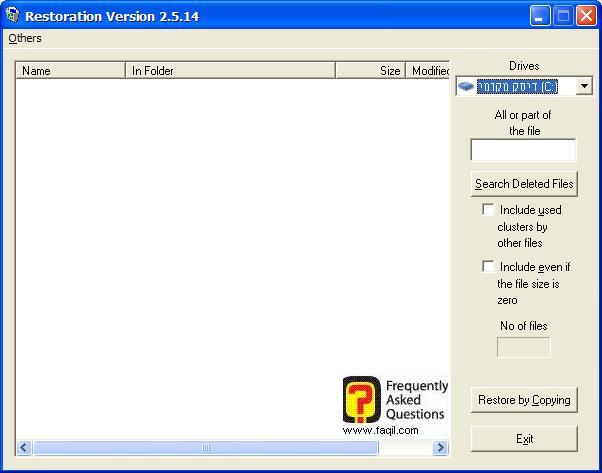Minimize the Restoration window
This screenshot has width=602, height=473.
click(541, 16)
